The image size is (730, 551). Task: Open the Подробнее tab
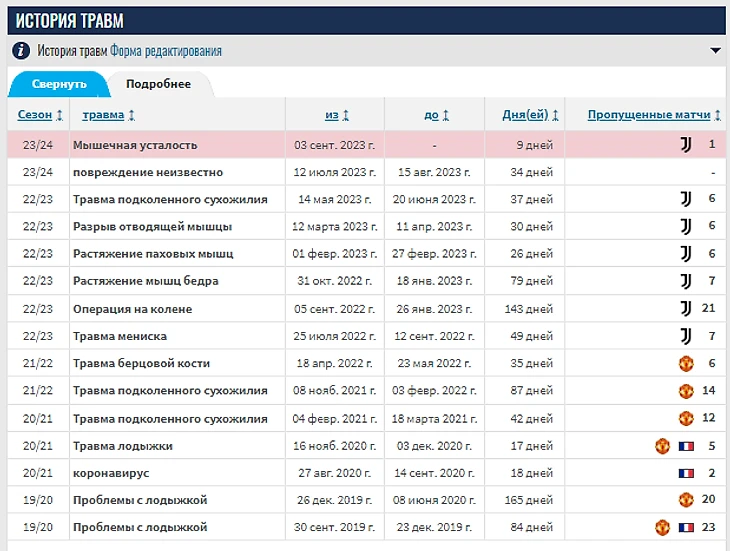159,84
